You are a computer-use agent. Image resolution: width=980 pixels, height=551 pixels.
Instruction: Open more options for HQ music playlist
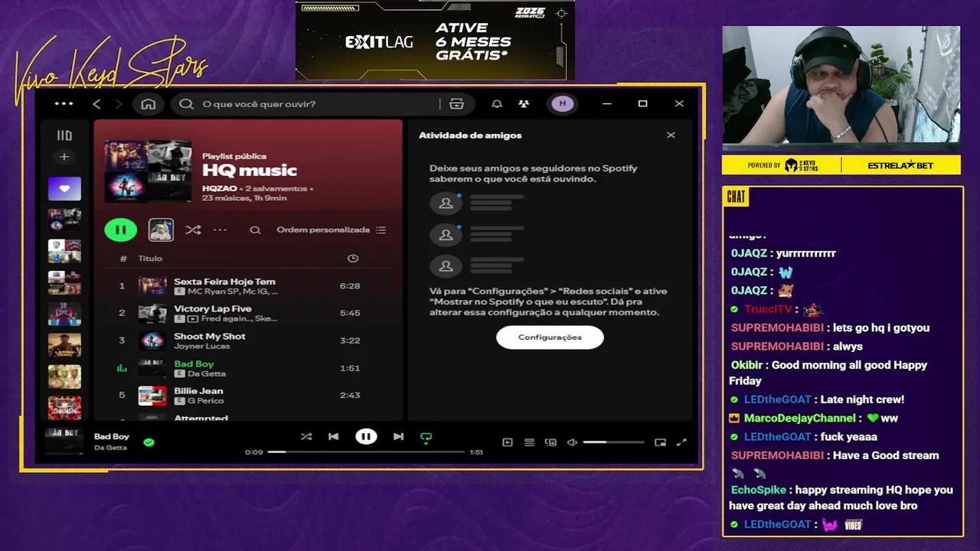click(220, 230)
